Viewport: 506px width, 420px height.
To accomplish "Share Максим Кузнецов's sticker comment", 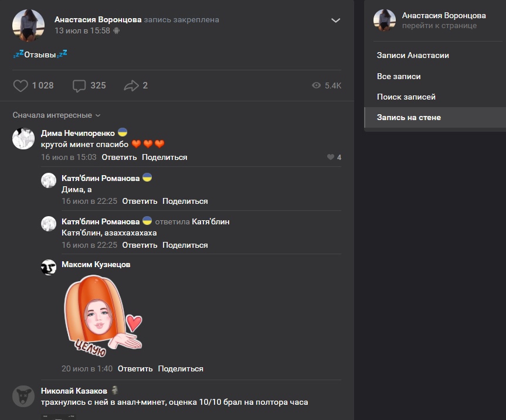I will (x=181, y=368).
